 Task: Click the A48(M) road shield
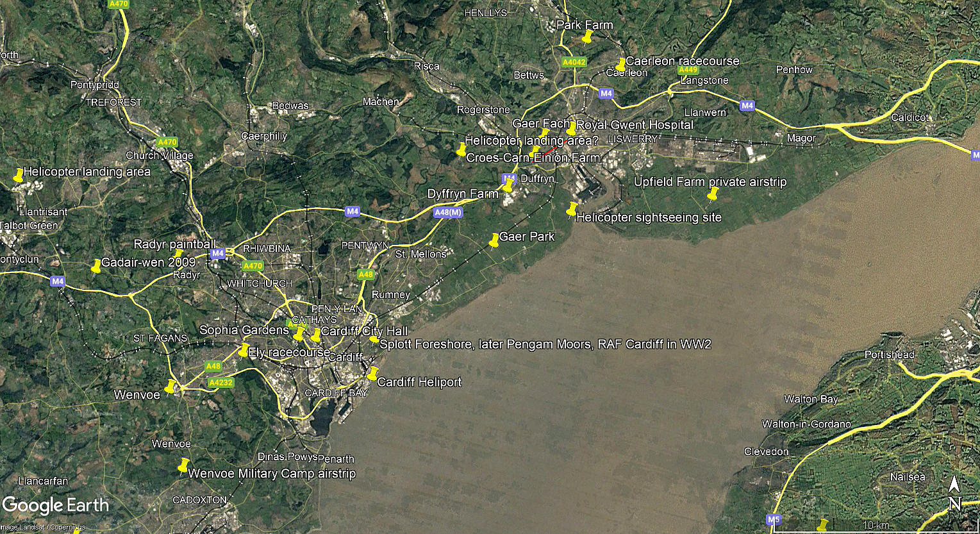[447, 212]
